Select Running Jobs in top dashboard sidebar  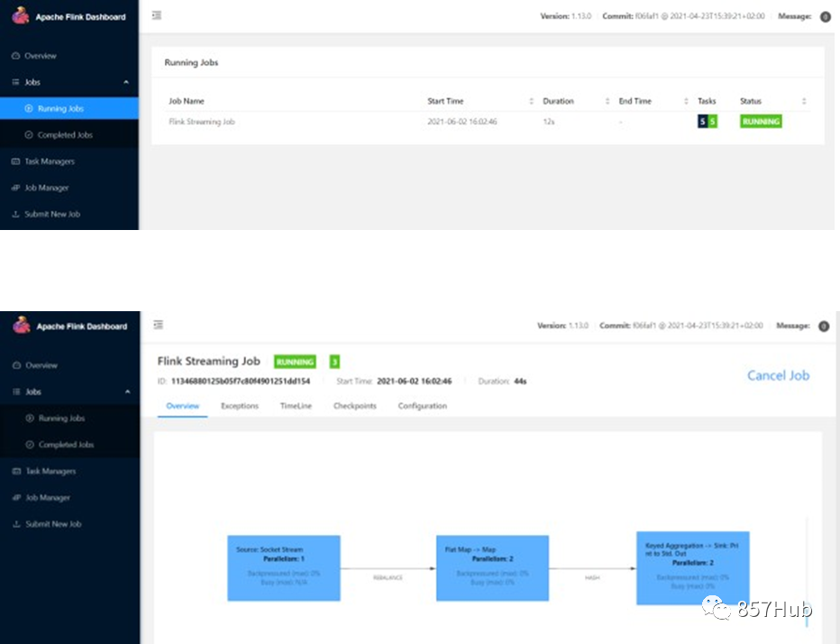69,108
